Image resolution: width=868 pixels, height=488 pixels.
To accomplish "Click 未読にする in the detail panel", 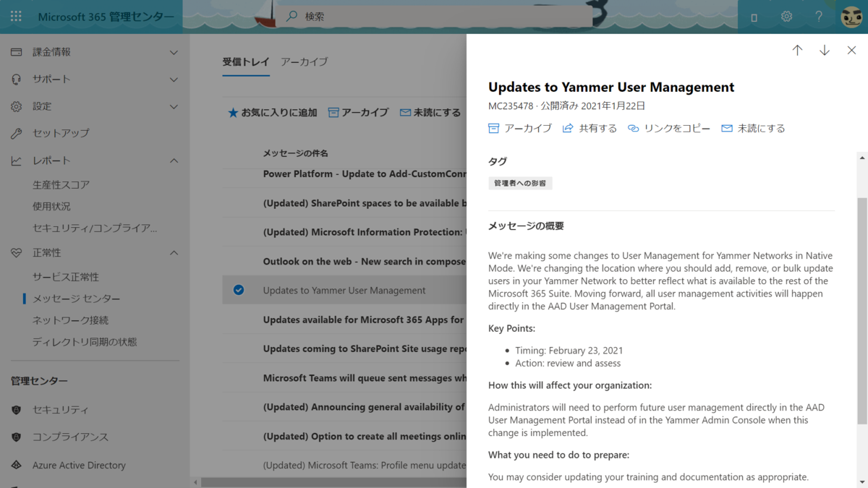I will point(753,128).
